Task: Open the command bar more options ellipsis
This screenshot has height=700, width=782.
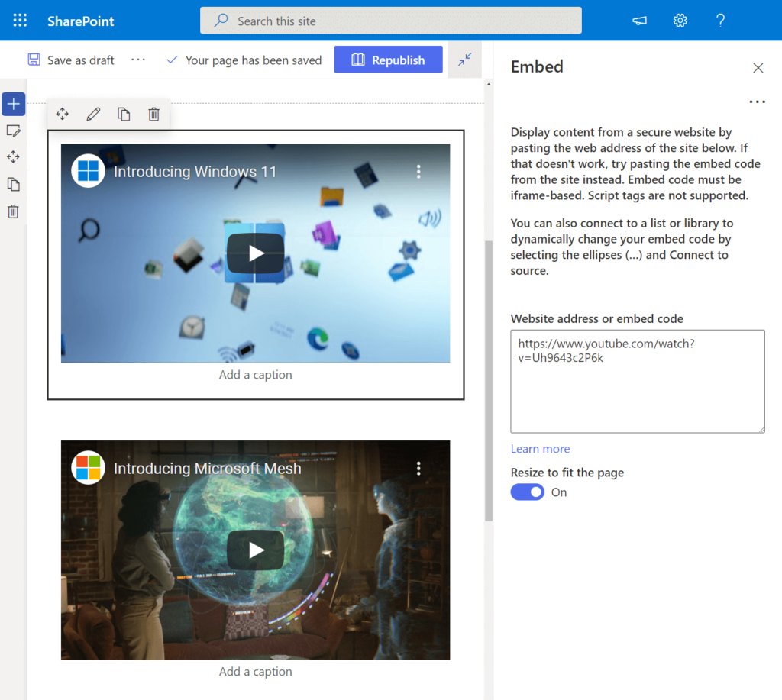Action: [x=138, y=60]
